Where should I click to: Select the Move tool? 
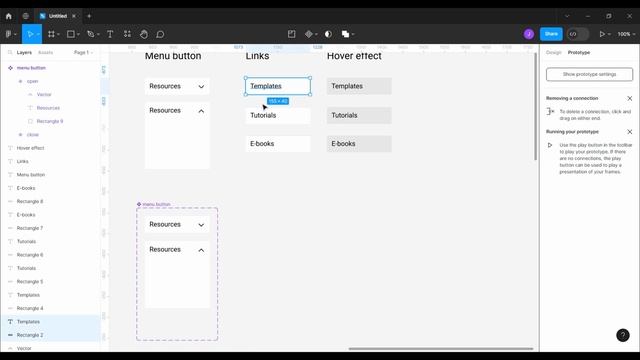(x=30, y=34)
